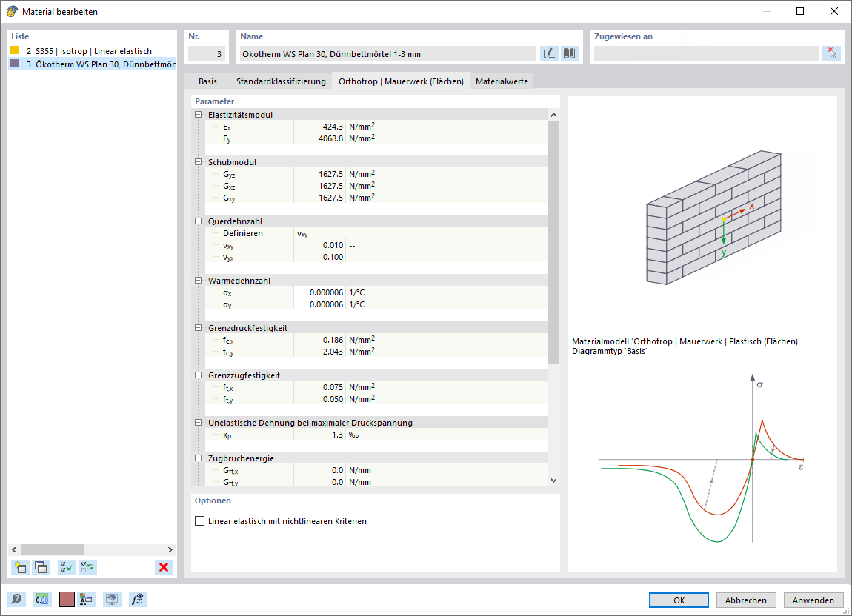Click the invert selection icon

point(87,567)
